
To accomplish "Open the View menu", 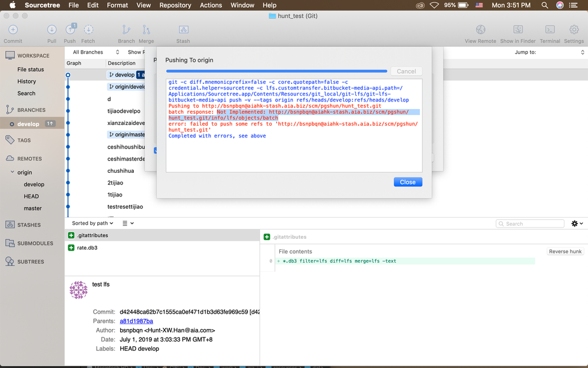I will click(144, 5).
